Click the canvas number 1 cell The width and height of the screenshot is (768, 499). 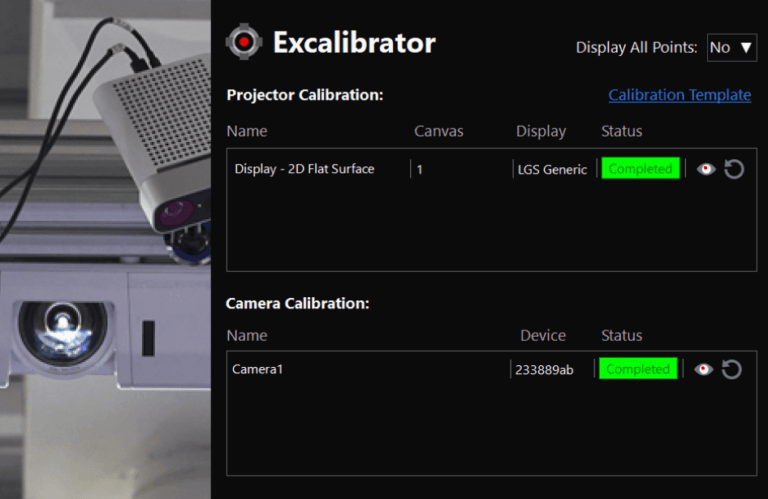[420, 169]
